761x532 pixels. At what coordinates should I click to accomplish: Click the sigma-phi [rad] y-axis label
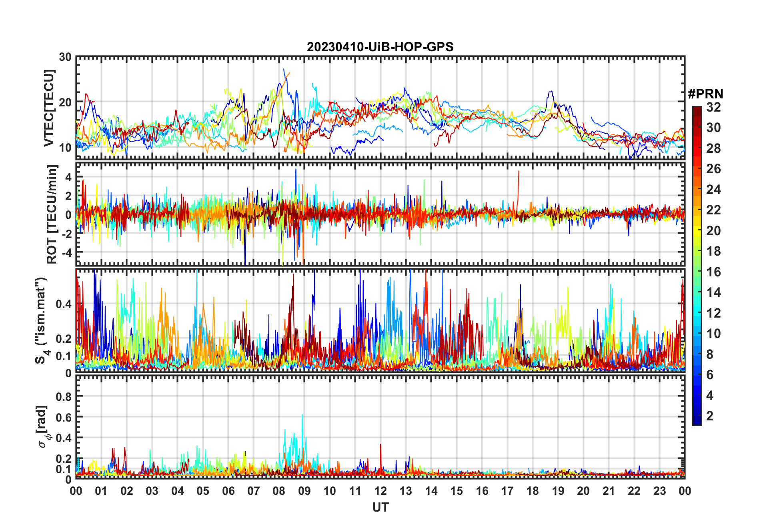pos(44,426)
